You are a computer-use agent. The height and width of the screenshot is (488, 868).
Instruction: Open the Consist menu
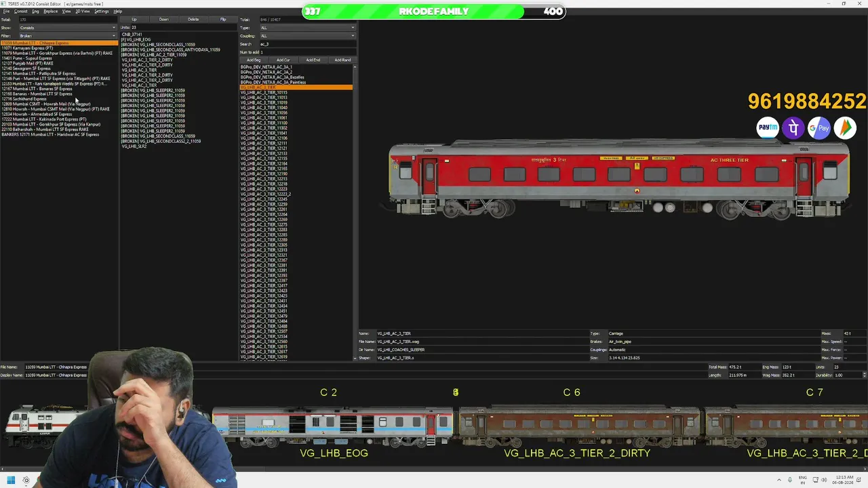coord(21,12)
